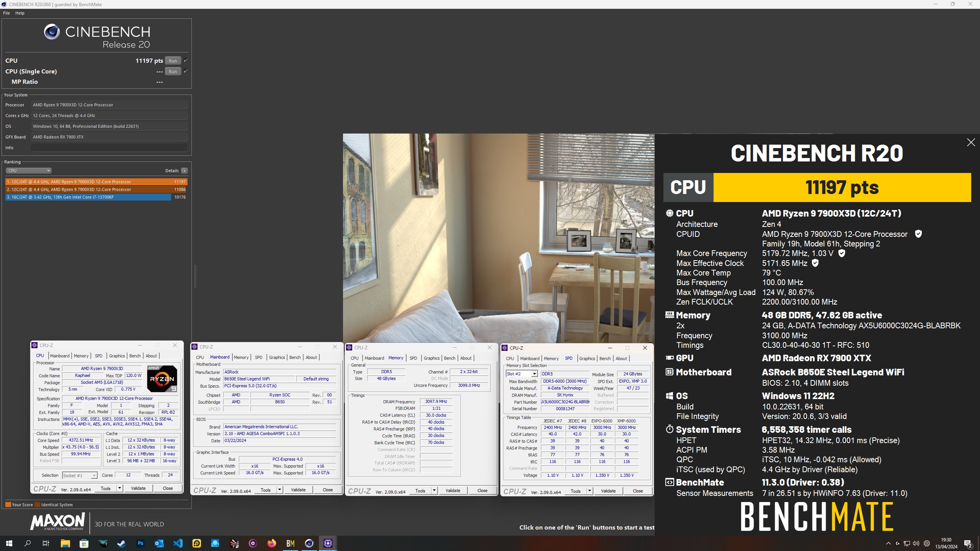Launch Visual Studio Code from the taskbar
Image resolution: width=980 pixels, height=551 pixels.
coord(178,543)
